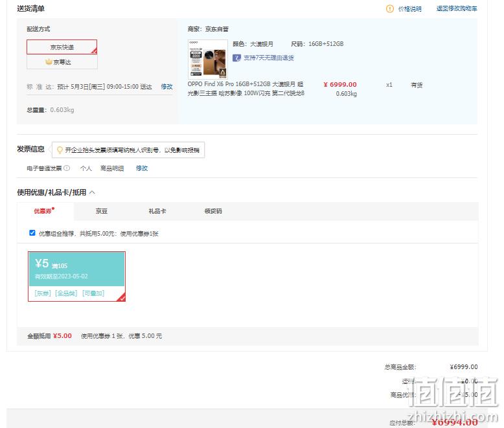Click the 尺码：16GB+512GB attribute
Screen dimensions: 504x428
[x=317, y=44]
